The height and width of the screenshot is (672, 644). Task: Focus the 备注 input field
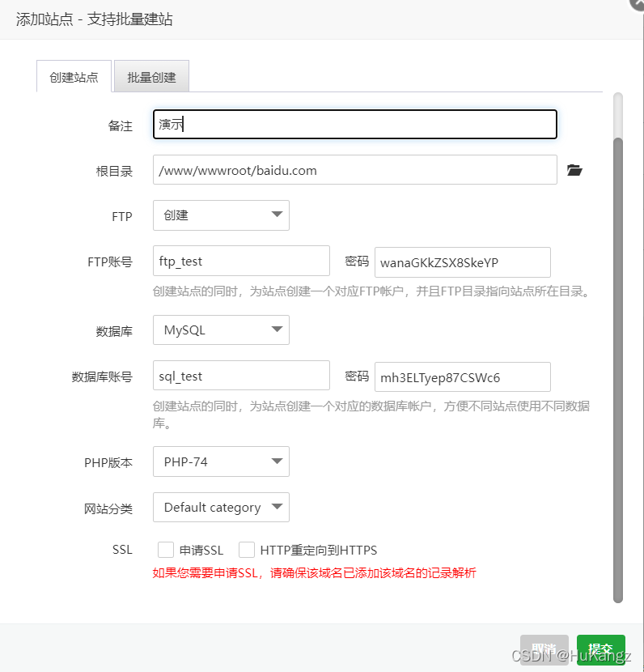(x=355, y=125)
